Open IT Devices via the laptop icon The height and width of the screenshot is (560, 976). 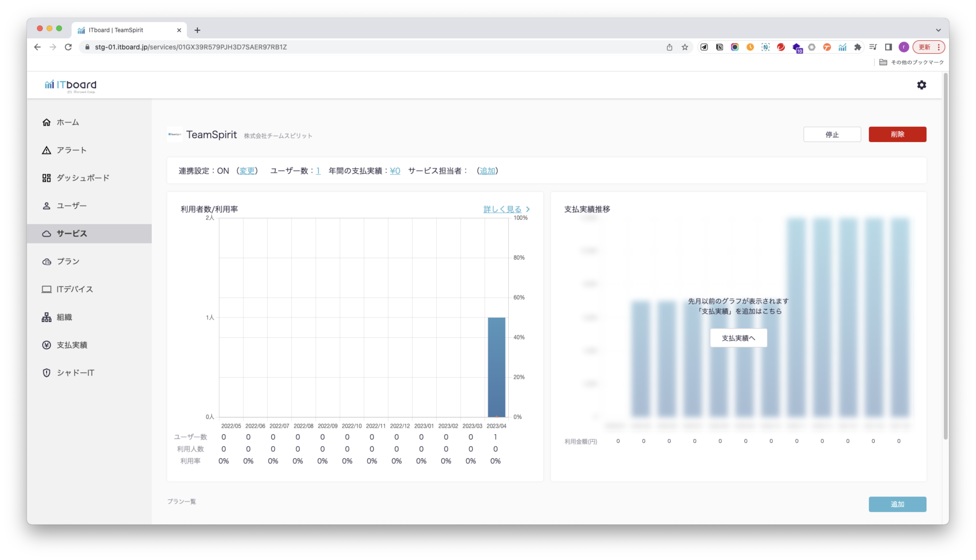pos(47,289)
